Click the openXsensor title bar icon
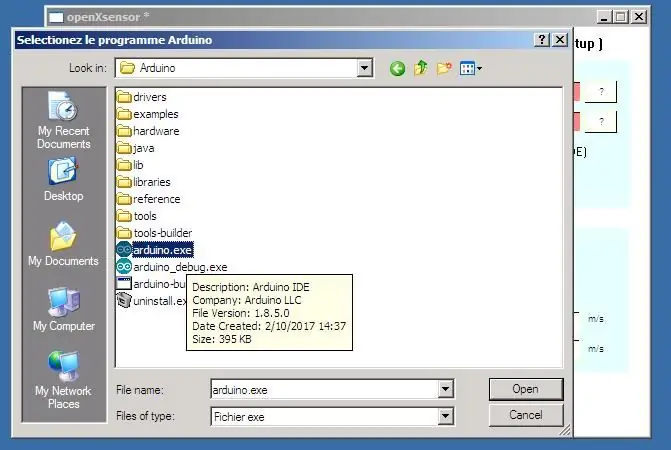This screenshot has height=450, width=671. tap(56, 18)
